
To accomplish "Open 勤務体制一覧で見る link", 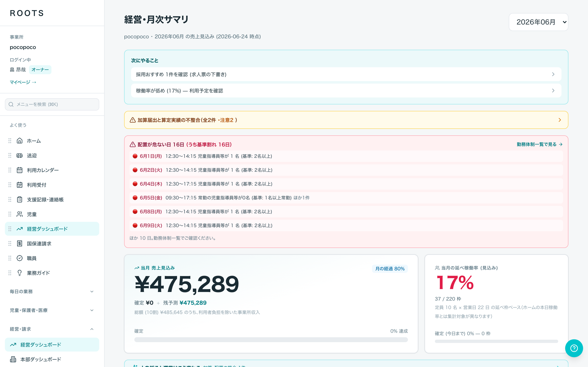I will 539,144.
